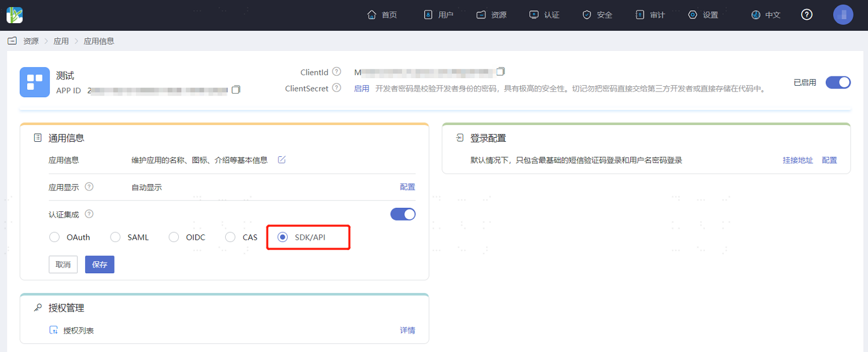
Task: Click the 用户 menu icon
Action: pos(428,15)
